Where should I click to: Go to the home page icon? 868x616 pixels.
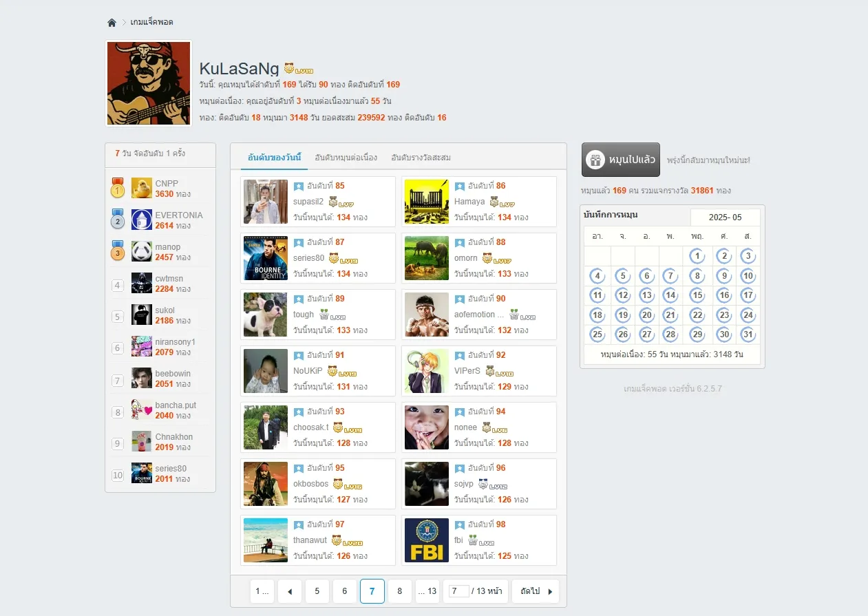pos(112,23)
